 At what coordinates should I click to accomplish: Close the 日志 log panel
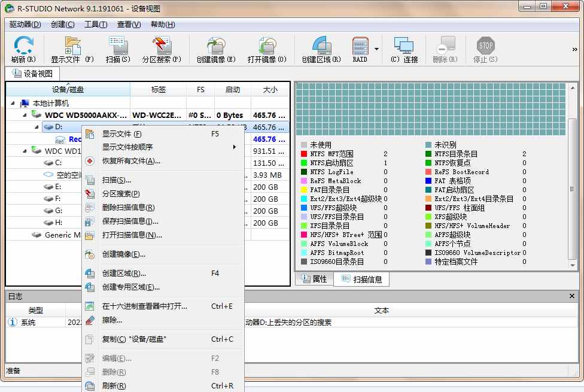(x=573, y=296)
